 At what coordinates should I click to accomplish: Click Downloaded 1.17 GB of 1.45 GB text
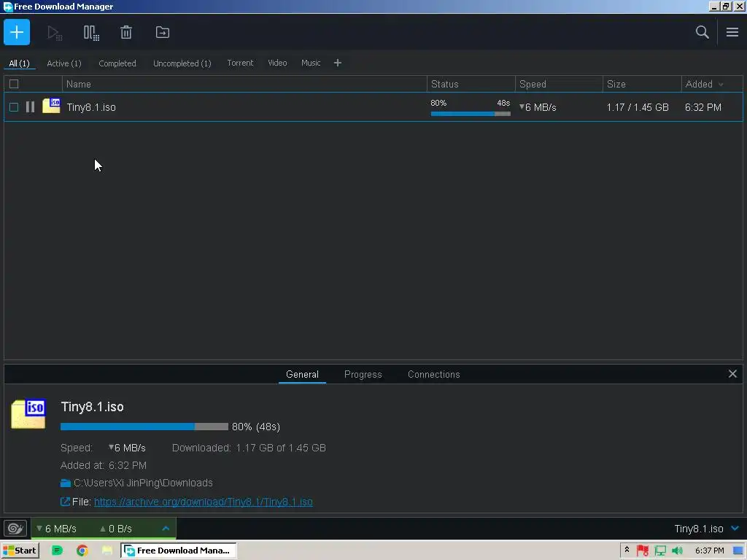249,448
